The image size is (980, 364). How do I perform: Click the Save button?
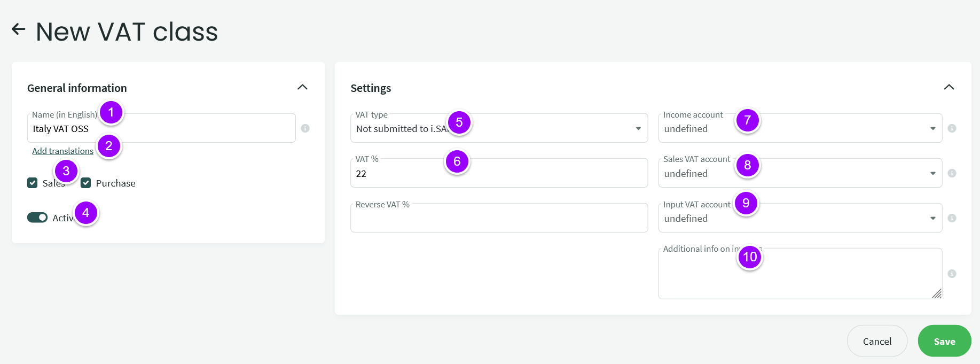(944, 341)
